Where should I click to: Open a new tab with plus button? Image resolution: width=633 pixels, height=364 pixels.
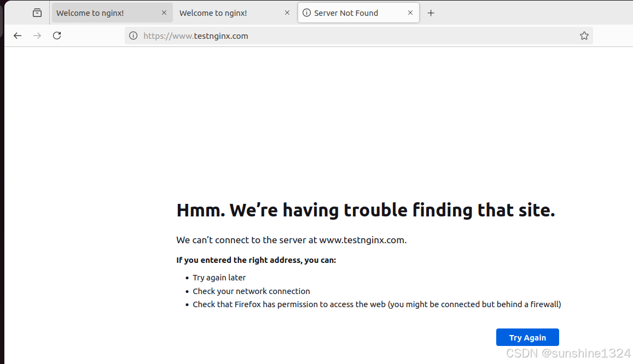click(431, 13)
